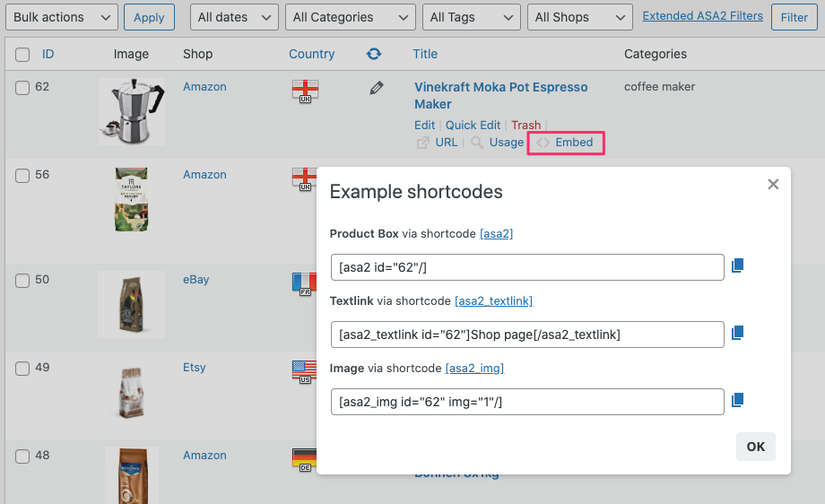The image size is (825, 504).
Task: Click the Embed action link
Action: tap(574, 142)
